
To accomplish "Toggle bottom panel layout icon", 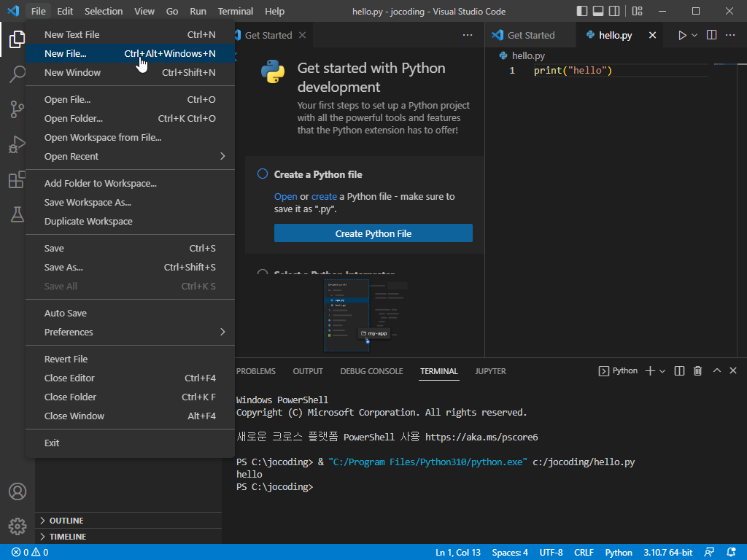I will 598,11.
